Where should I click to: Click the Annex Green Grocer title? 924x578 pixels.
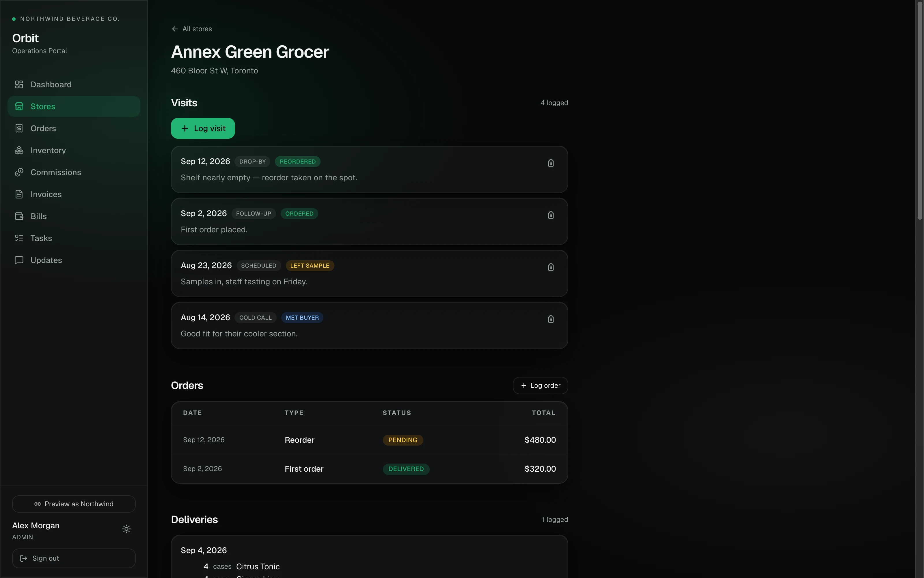[250, 52]
